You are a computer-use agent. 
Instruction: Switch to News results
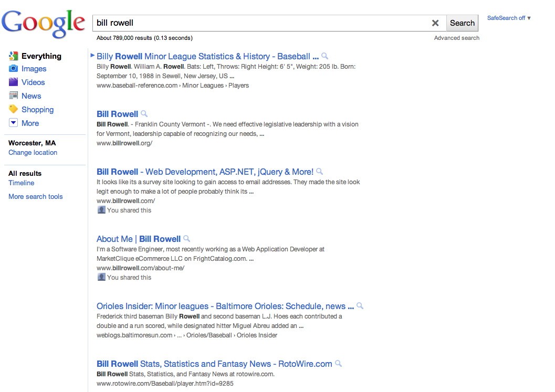click(x=32, y=96)
